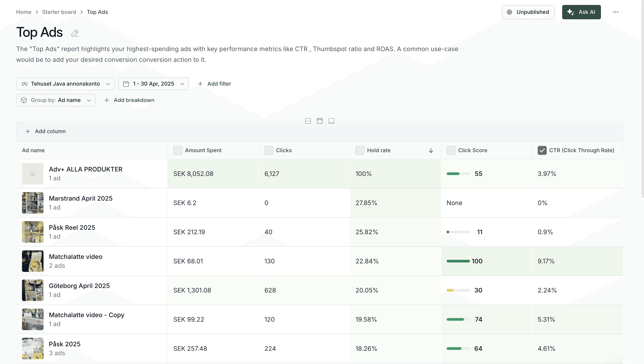The width and height of the screenshot is (644, 364).
Task: Open the Group by Ad name dropdown
Action: [x=56, y=100]
